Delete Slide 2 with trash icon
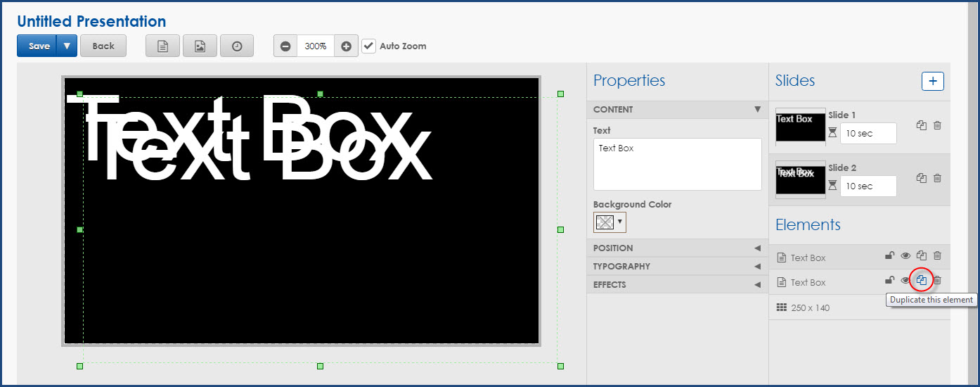Image resolution: width=980 pixels, height=387 pixels. tap(937, 178)
